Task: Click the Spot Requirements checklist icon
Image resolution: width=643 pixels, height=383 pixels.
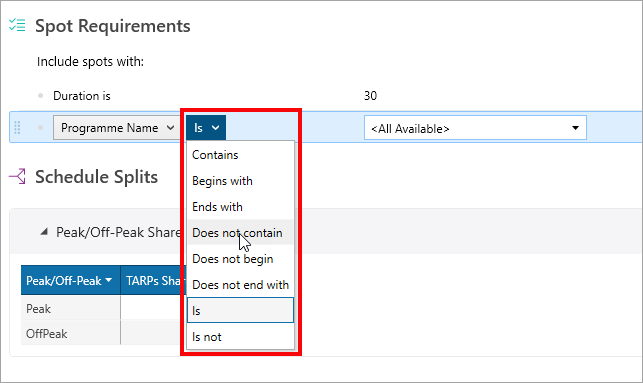Action: tap(17, 25)
